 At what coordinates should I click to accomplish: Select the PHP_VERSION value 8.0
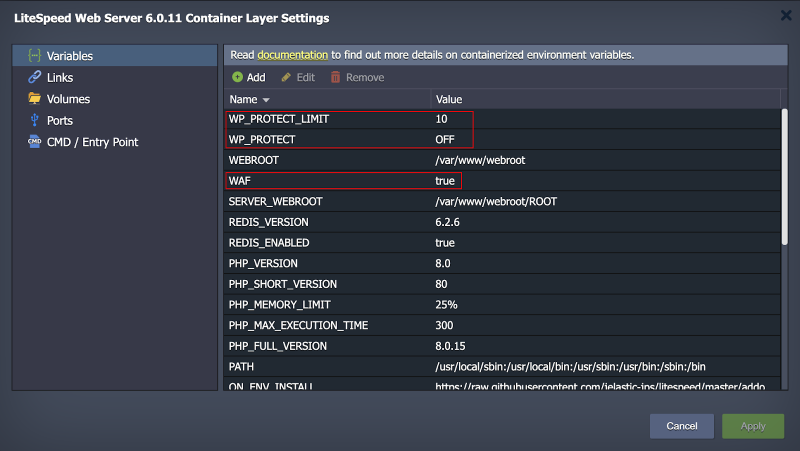pyautogui.click(x=443, y=263)
